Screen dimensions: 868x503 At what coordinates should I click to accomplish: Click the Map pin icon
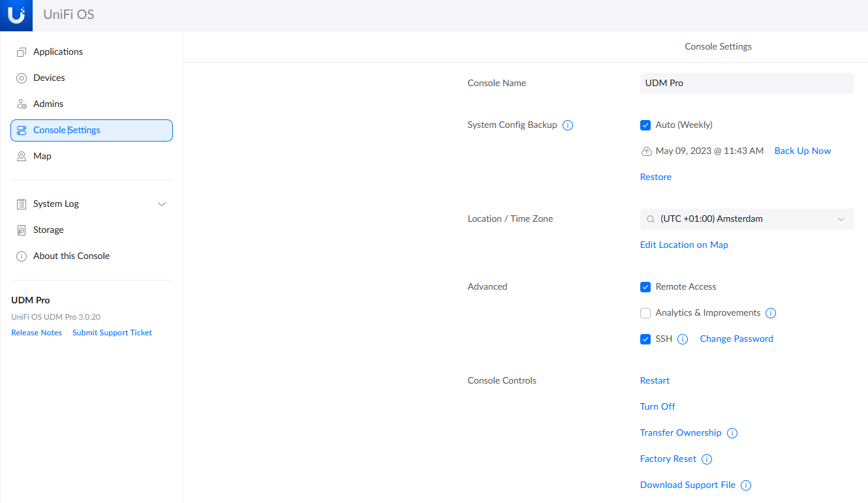click(22, 157)
